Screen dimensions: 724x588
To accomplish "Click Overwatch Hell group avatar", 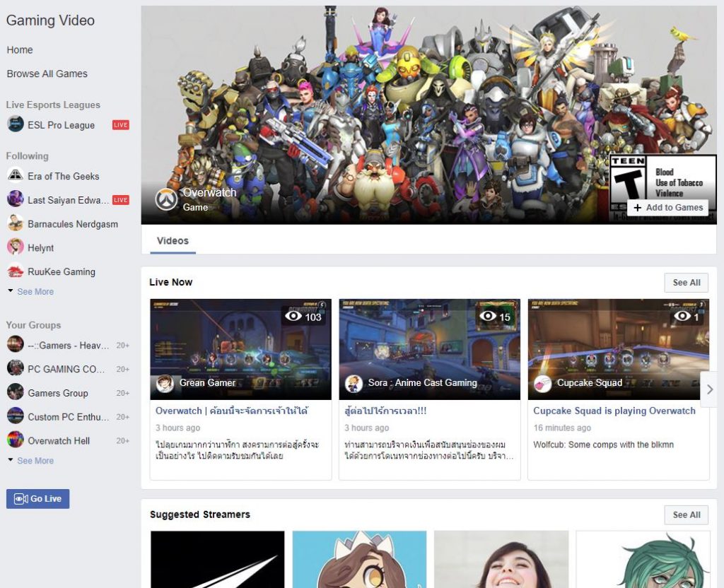I will pyautogui.click(x=16, y=440).
